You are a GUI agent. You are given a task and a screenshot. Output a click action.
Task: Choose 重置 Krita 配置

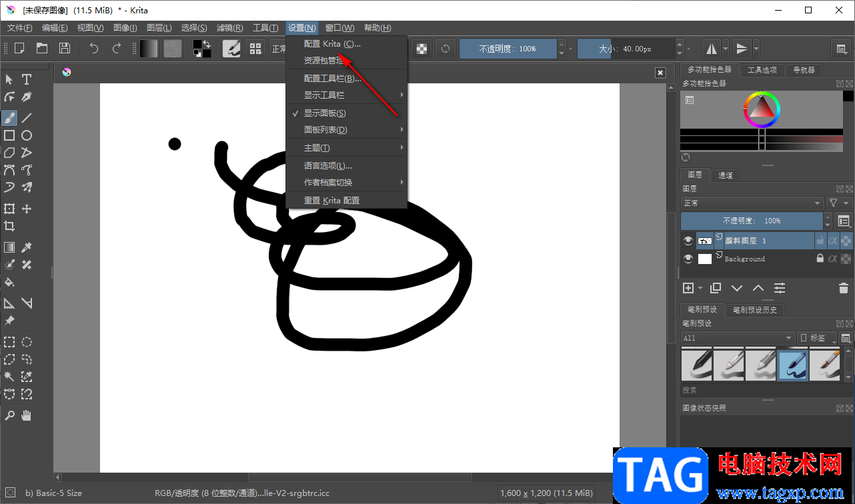click(346, 201)
